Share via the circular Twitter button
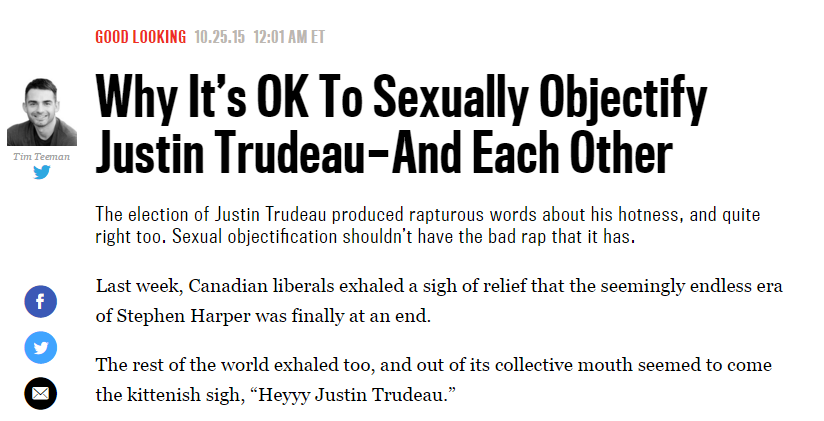The height and width of the screenshot is (421, 824). point(41,346)
